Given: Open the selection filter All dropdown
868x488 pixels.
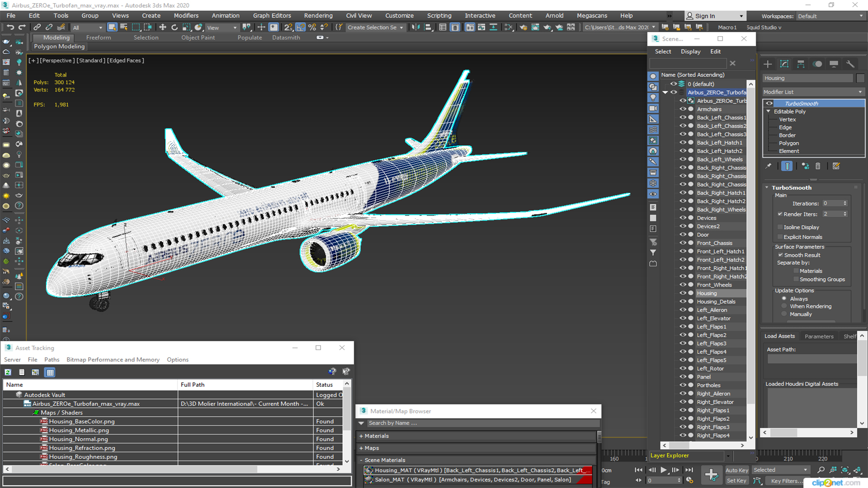Looking at the screenshot, I should pyautogui.click(x=88, y=28).
